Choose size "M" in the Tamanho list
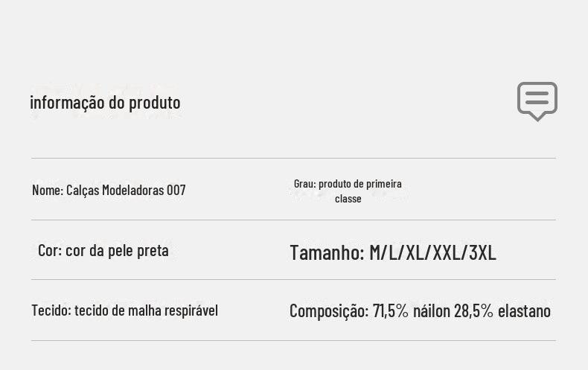Image resolution: width=588 pixels, height=370 pixels. click(377, 252)
